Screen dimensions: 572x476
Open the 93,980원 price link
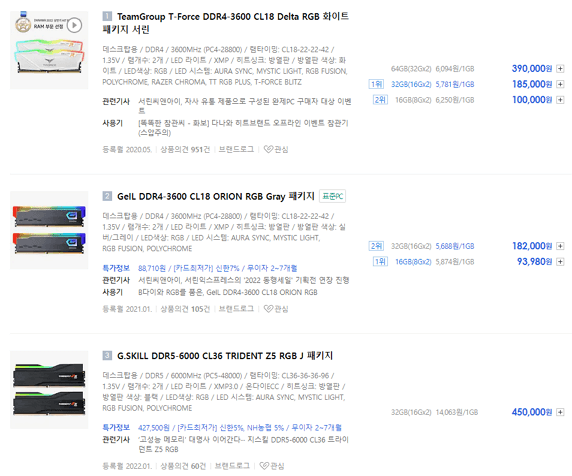pyautogui.click(x=534, y=262)
